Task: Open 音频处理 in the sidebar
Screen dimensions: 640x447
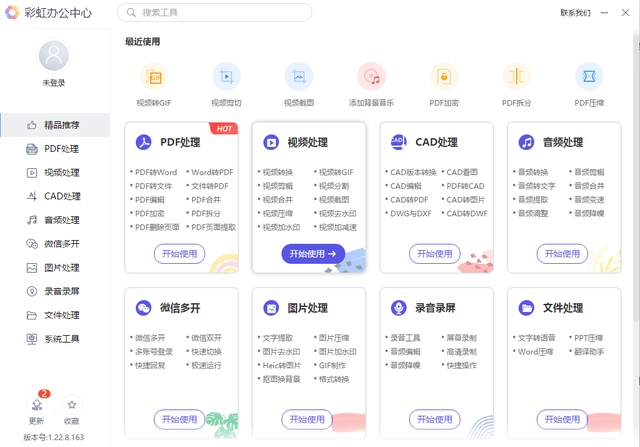Action: click(x=55, y=220)
